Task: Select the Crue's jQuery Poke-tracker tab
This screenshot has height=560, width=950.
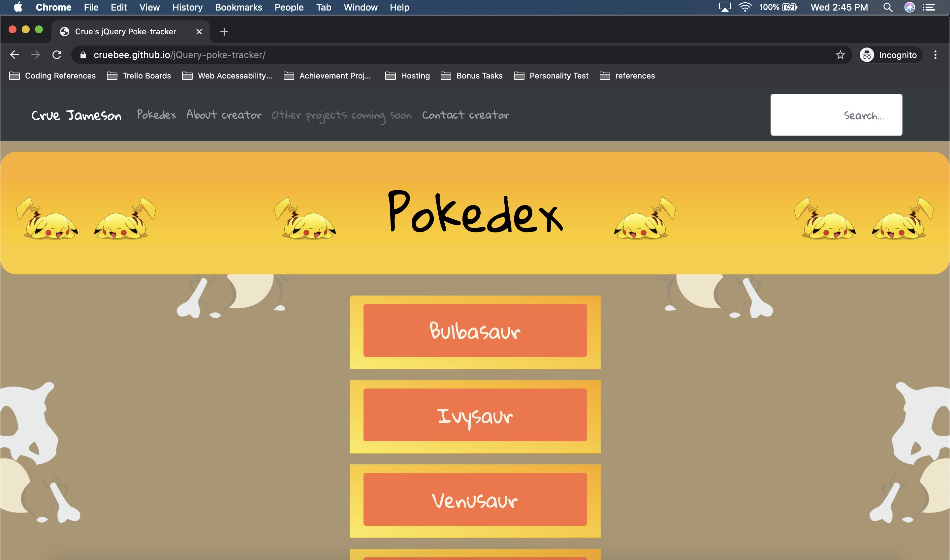Action: pyautogui.click(x=130, y=32)
